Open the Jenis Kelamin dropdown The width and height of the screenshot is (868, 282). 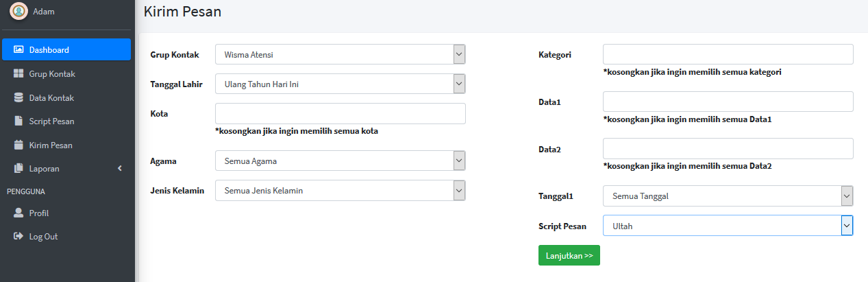pos(340,190)
